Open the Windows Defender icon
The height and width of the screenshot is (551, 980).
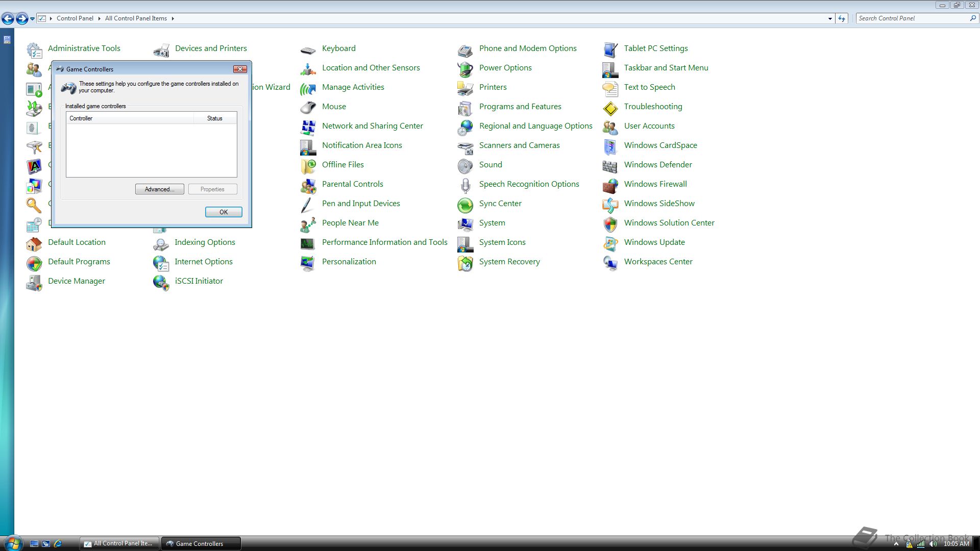pos(610,166)
